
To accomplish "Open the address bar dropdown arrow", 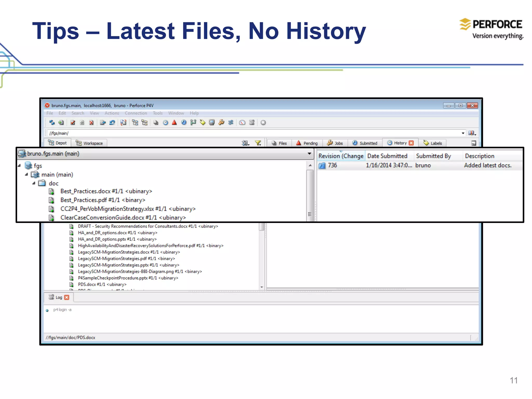I will (463, 133).
